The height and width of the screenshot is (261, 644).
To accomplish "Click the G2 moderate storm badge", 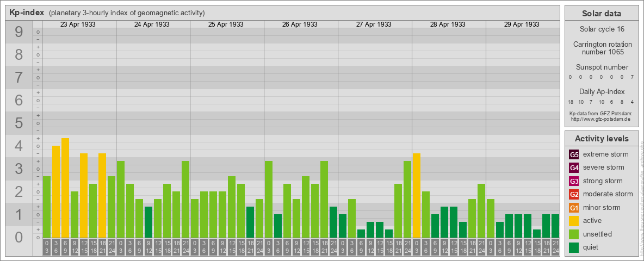I will tap(574, 194).
